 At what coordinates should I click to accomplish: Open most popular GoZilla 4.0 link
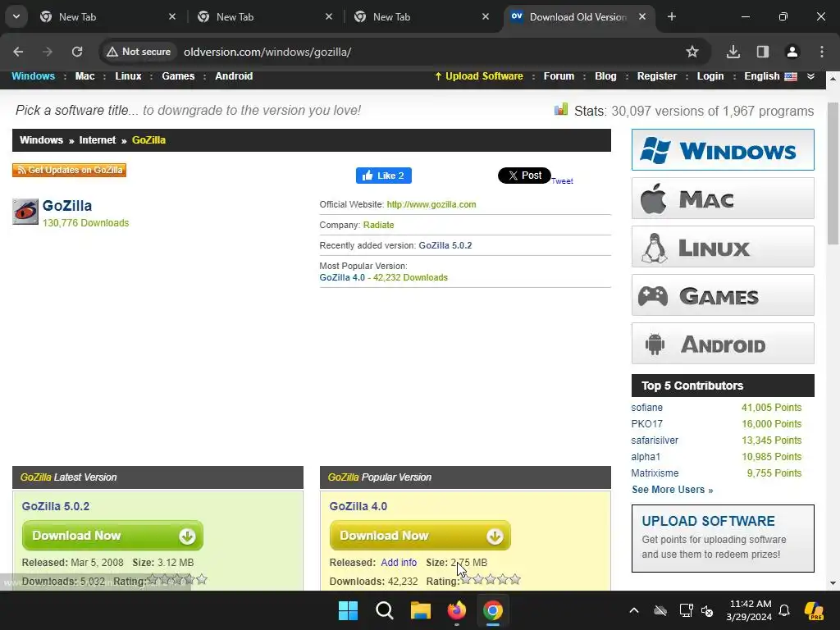pos(342,277)
